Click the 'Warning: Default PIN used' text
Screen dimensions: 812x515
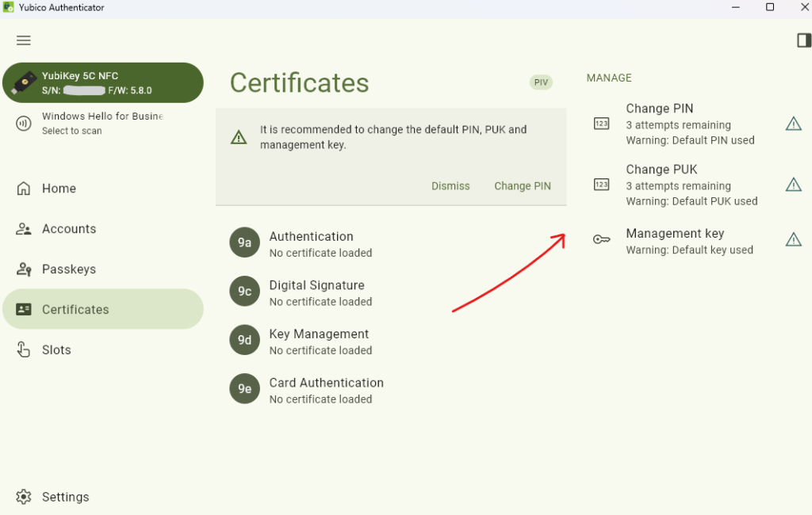click(x=690, y=140)
